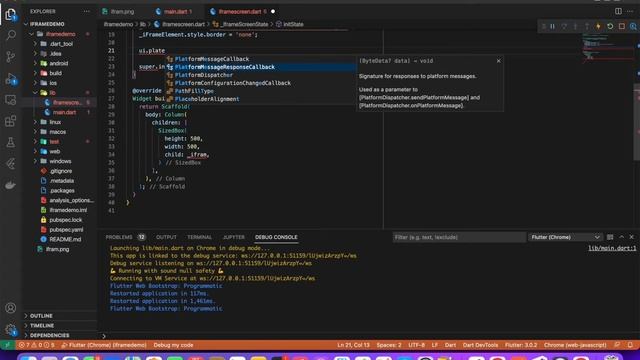Focus the debug console filter field
Screen dimensions: 640x360
pos(459,237)
